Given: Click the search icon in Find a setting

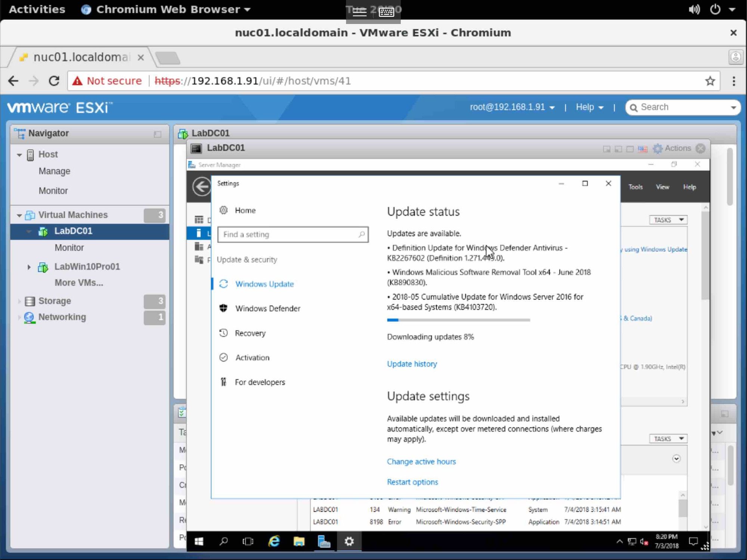Looking at the screenshot, I should tap(361, 234).
